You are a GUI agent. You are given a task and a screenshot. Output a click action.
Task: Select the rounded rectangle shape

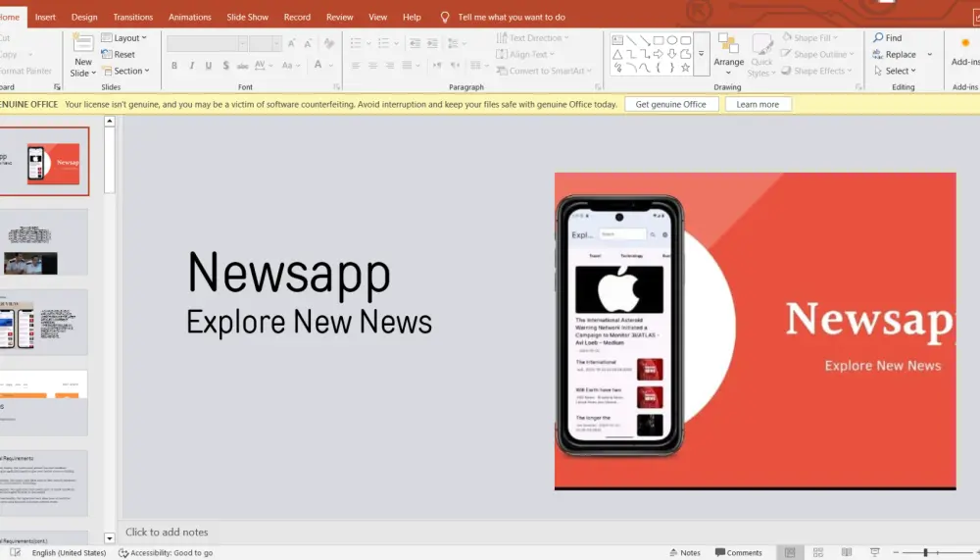pos(686,40)
